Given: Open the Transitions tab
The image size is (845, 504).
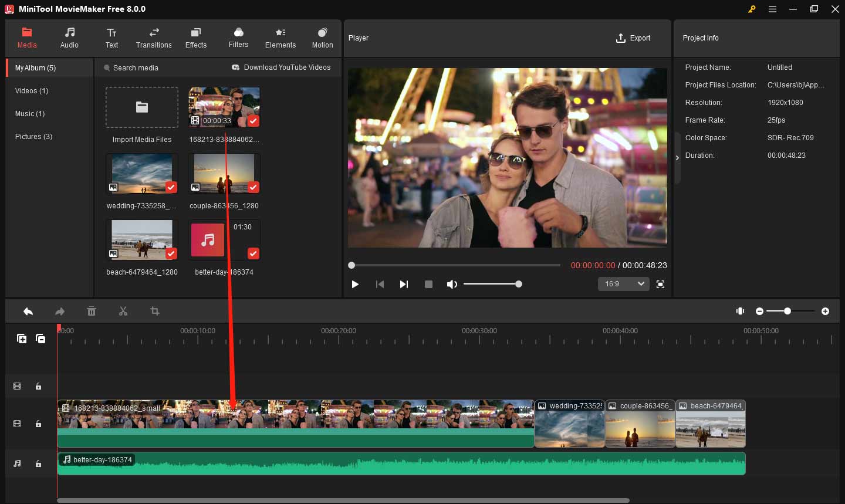Looking at the screenshot, I should tap(154, 38).
